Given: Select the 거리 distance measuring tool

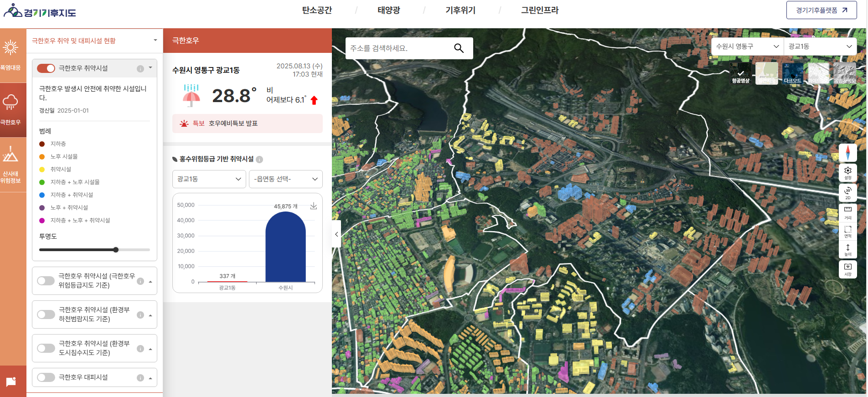Looking at the screenshot, I should [847, 212].
